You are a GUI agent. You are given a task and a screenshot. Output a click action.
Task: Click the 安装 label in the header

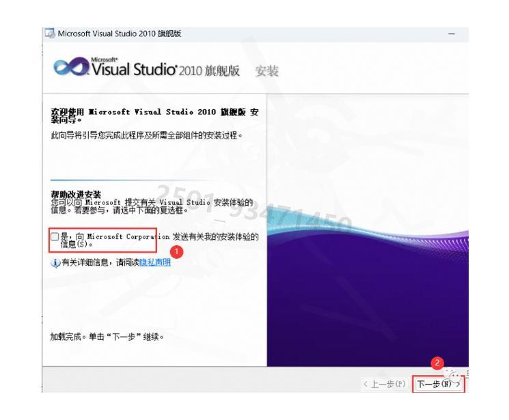tap(266, 71)
